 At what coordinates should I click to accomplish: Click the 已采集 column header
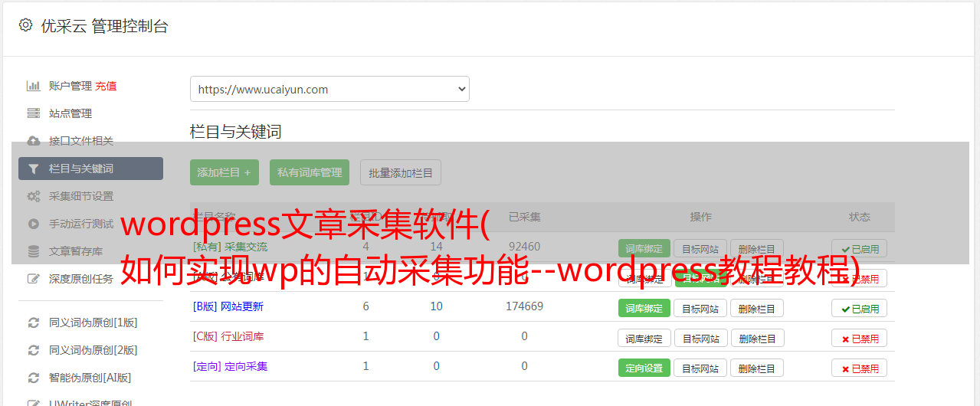pos(524,217)
